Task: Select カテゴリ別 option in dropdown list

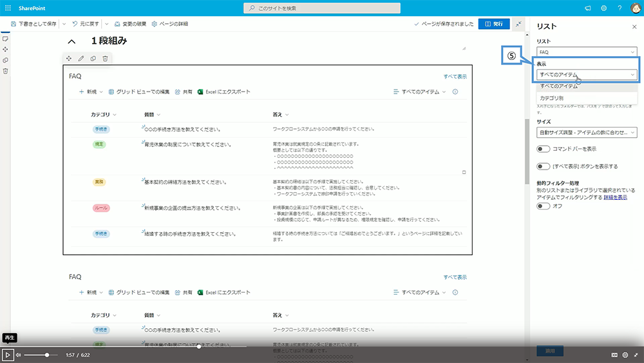Action: click(x=587, y=98)
